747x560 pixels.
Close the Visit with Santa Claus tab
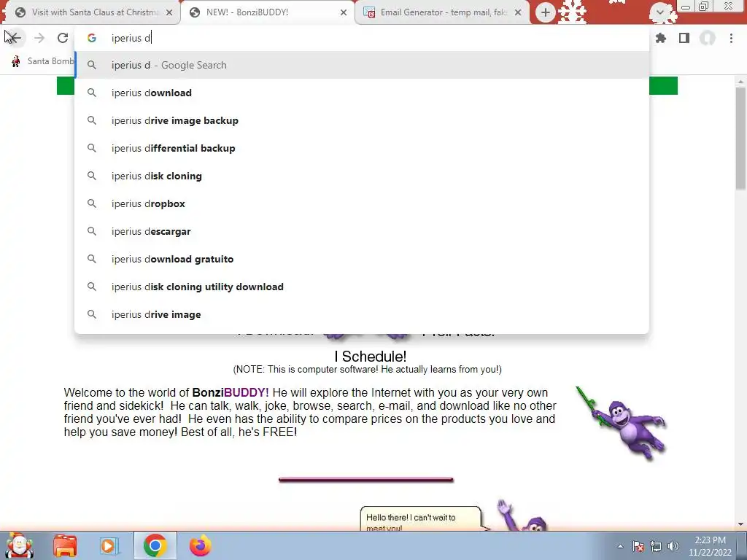pyautogui.click(x=169, y=12)
